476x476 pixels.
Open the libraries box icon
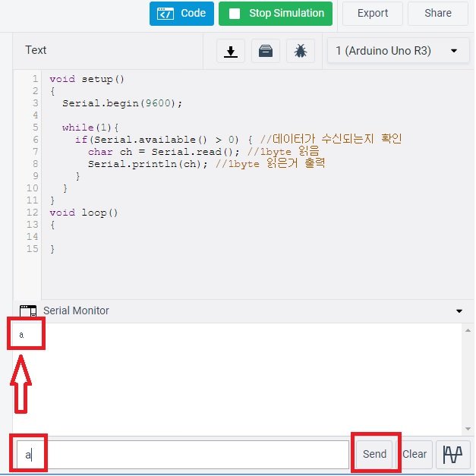(266, 51)
